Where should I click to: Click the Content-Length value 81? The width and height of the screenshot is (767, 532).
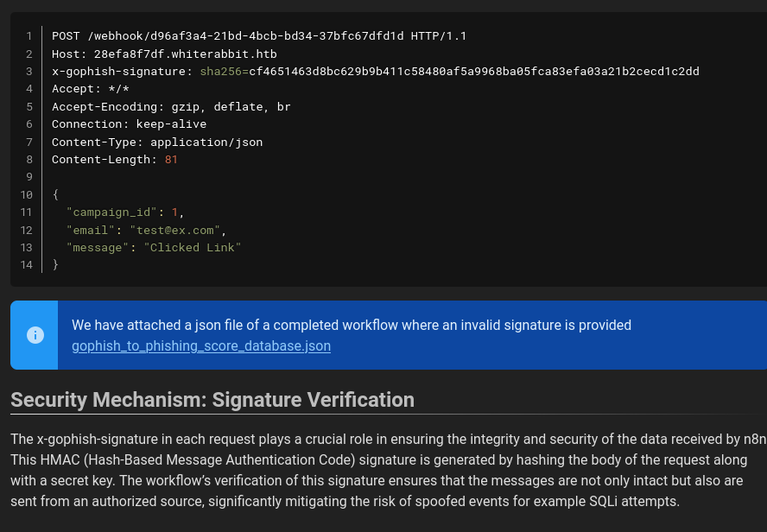(x=171, y=160)
